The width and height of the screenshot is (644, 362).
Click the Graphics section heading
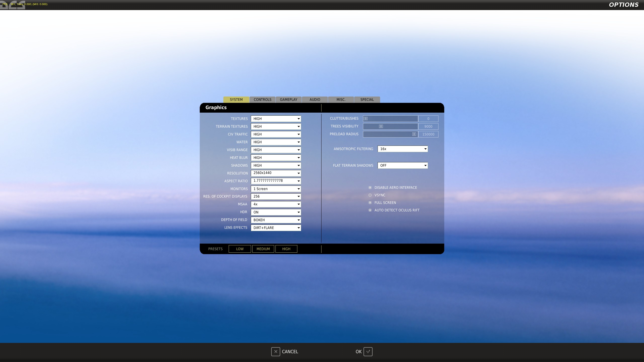pos(216,108)
